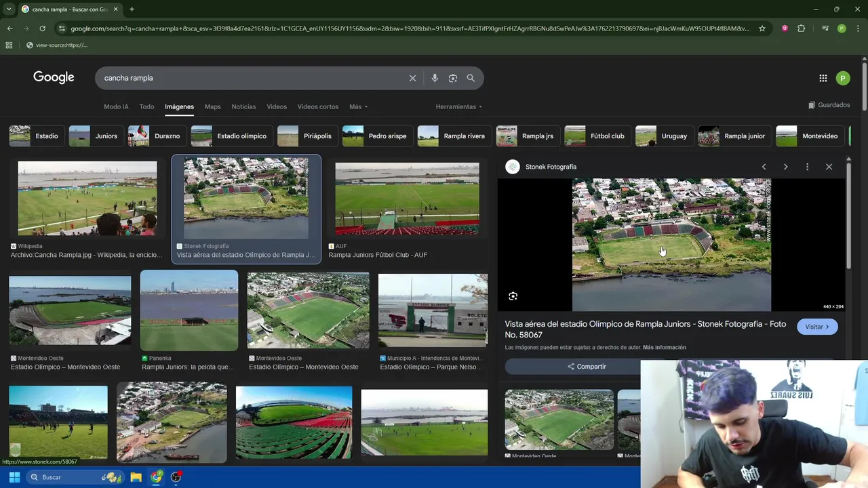Filter images by Pedro arispe chip
The width and height of the screenshot is (868, 488).
point(378,136)
